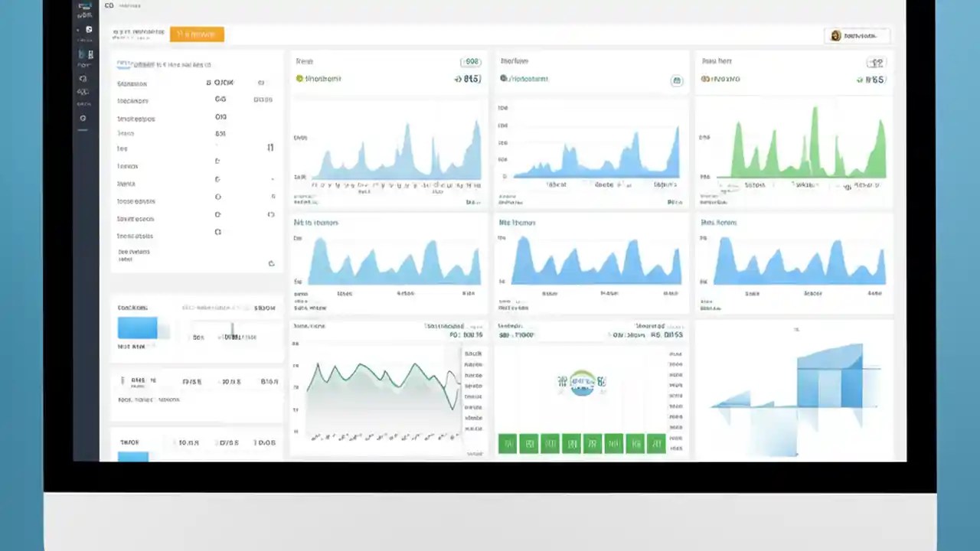Viewport: 980px width, 551px height.
Task: Click the gauge chart in the lower middle panel
Action: [x=582, y=383]
